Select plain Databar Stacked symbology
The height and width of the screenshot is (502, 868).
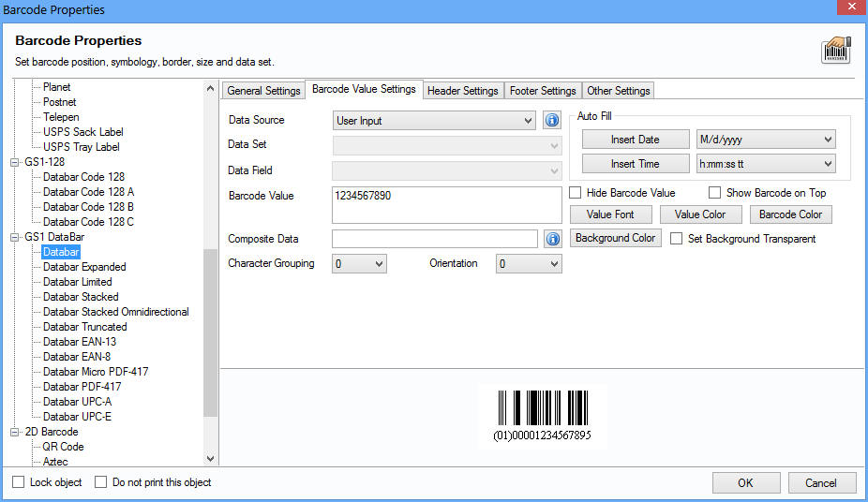(x=81, y=297)
